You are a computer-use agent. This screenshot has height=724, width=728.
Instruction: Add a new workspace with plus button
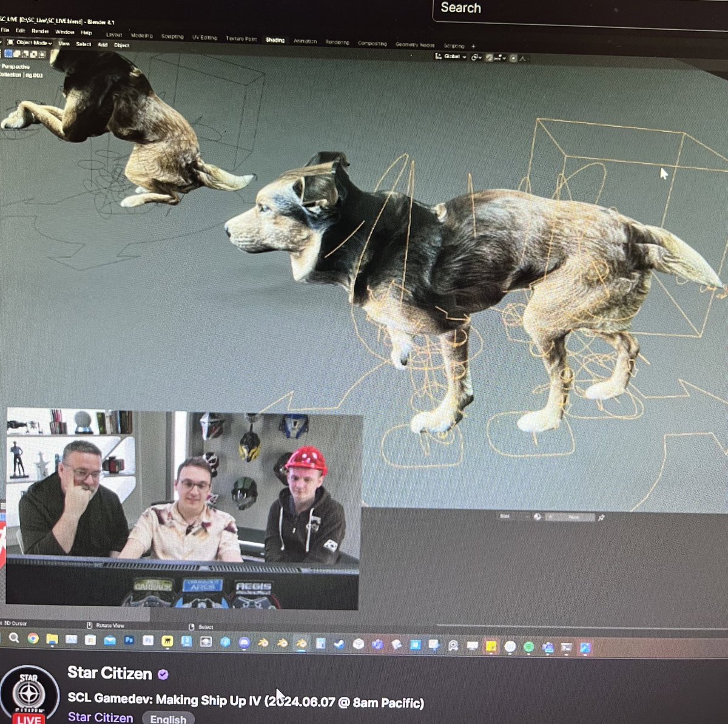click(473, 46)
